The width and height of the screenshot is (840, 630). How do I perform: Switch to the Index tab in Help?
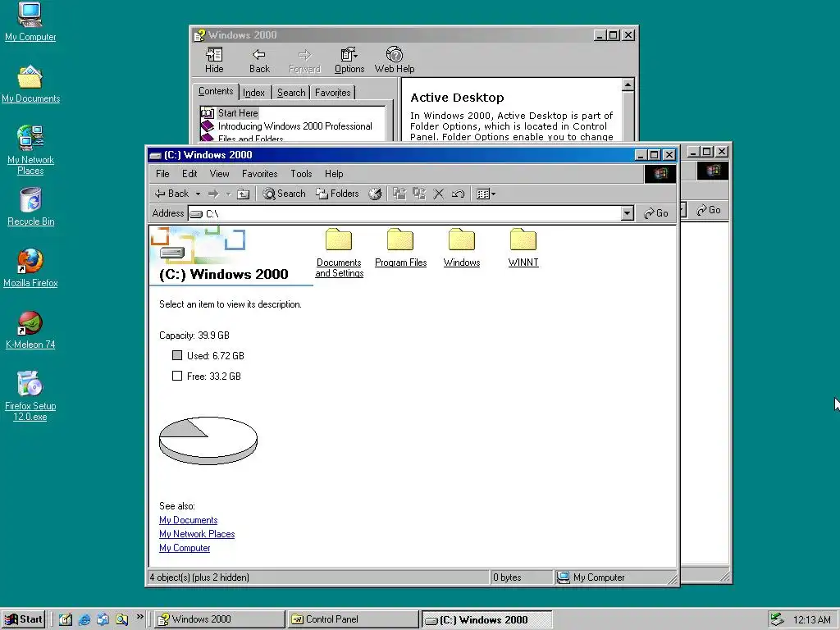tap(254, 93)
